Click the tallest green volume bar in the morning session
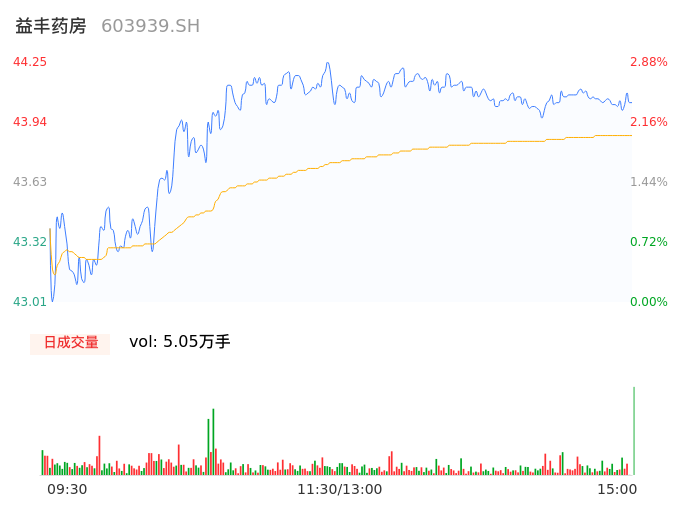This screenshot has width=686, height=524. point(213,441)
